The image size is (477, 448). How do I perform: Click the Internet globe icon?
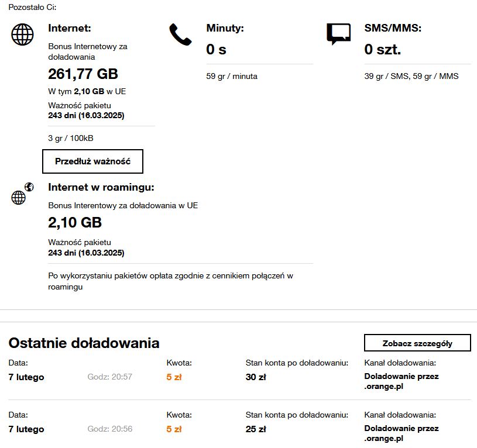pos(22,34)
